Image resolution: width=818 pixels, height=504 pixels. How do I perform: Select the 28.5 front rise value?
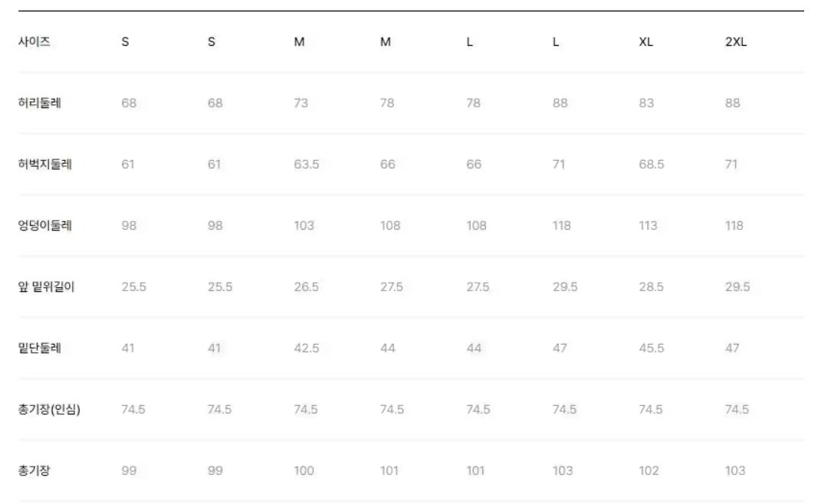pos(651,286)
